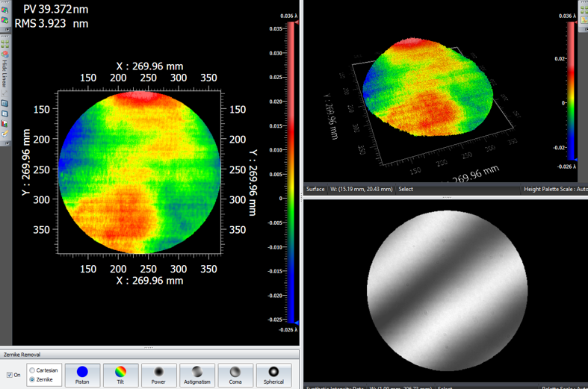Click the Surface label in 3D status bar

pos(315,190)
